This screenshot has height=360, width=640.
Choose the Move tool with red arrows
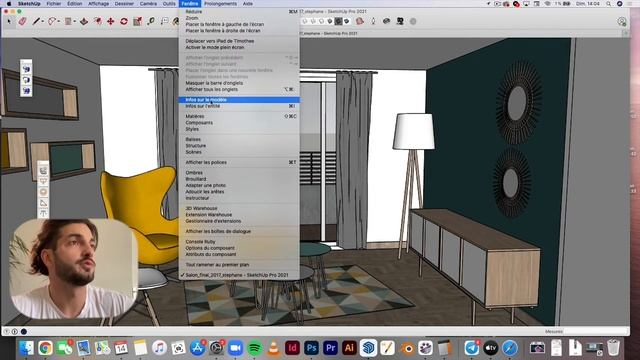coord(111,21)
